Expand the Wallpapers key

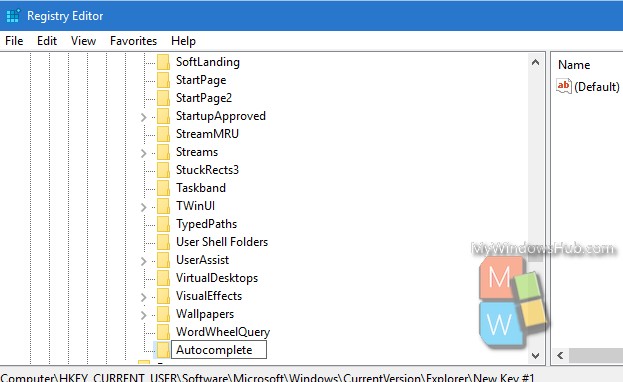143,315
